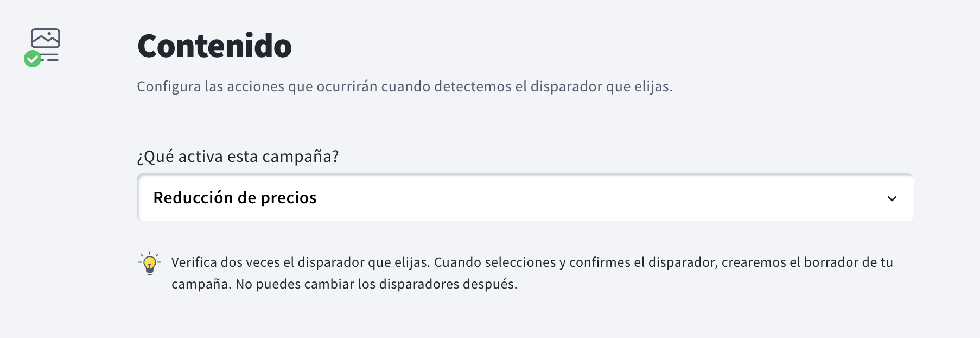The height and width of the screenshot is (338, 980).
Task: Click "No puedes cambiar los disparadores después" text
Action: pos(376,284)
